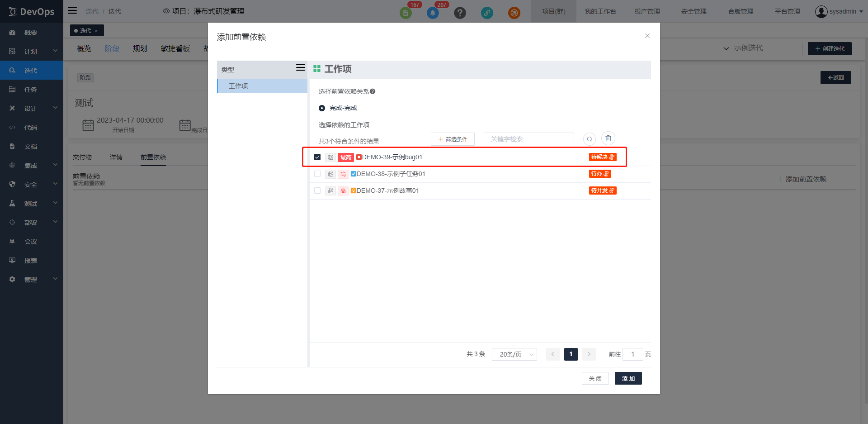Uncheck the DEMO-39-示例bug01 checkbox

tap(317, 157)
